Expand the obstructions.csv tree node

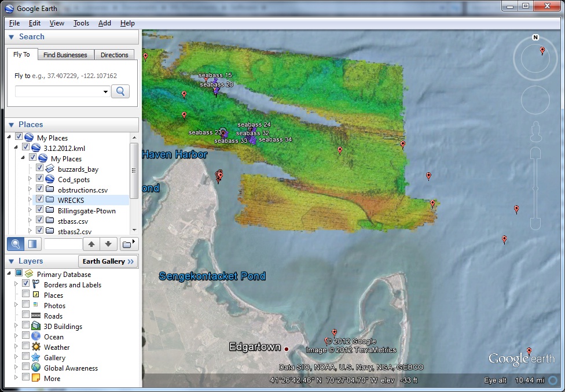click(30, 189)
